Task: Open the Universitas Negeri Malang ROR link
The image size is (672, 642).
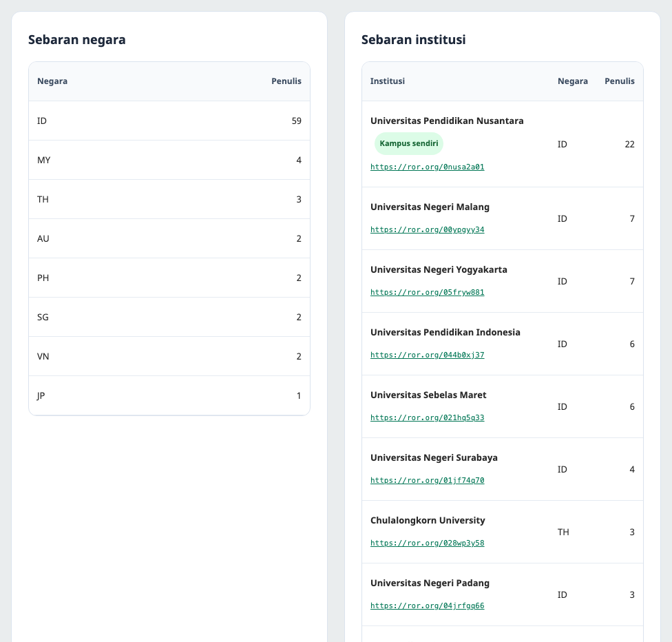Action: [x=428, y=229]
